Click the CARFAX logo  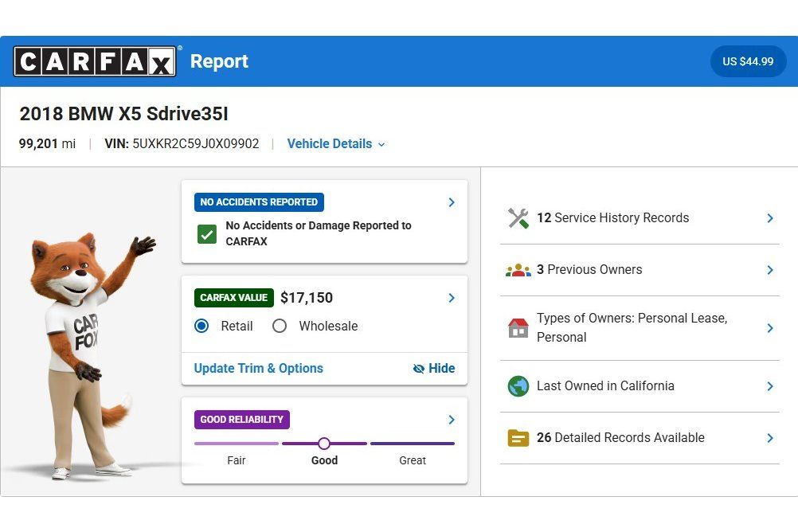click(95, 61)
